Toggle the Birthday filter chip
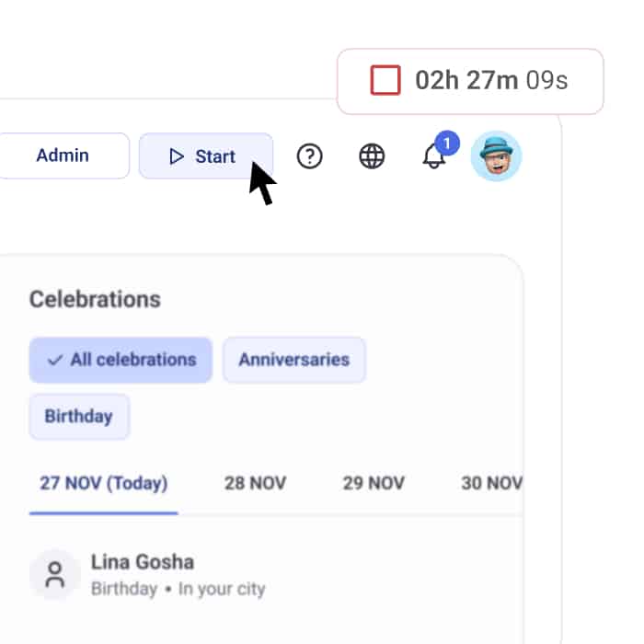 (79, 417)
